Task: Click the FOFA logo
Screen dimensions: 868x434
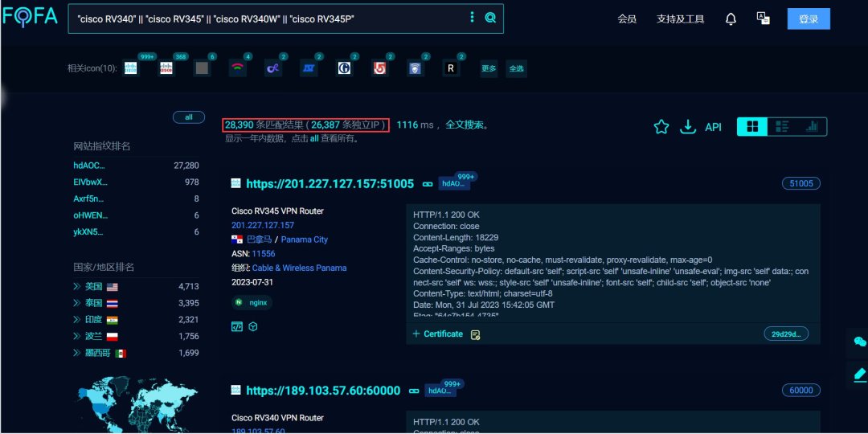Action: point(30,17)
